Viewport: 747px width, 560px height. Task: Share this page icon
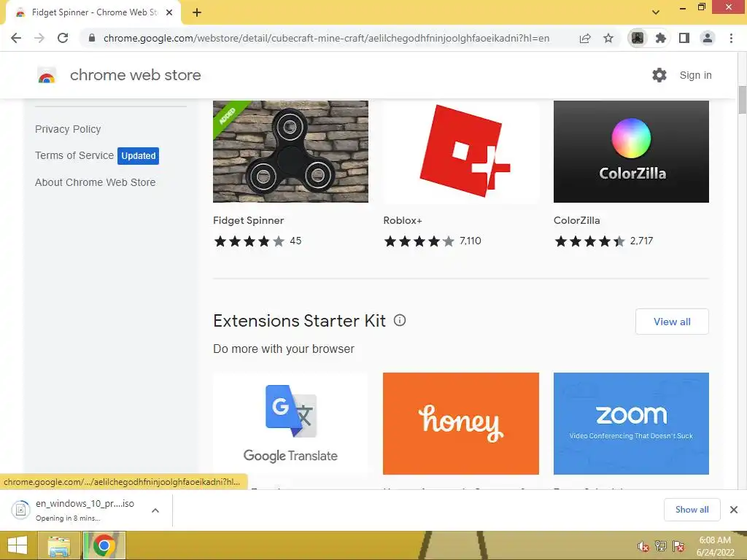coord(585,38)
